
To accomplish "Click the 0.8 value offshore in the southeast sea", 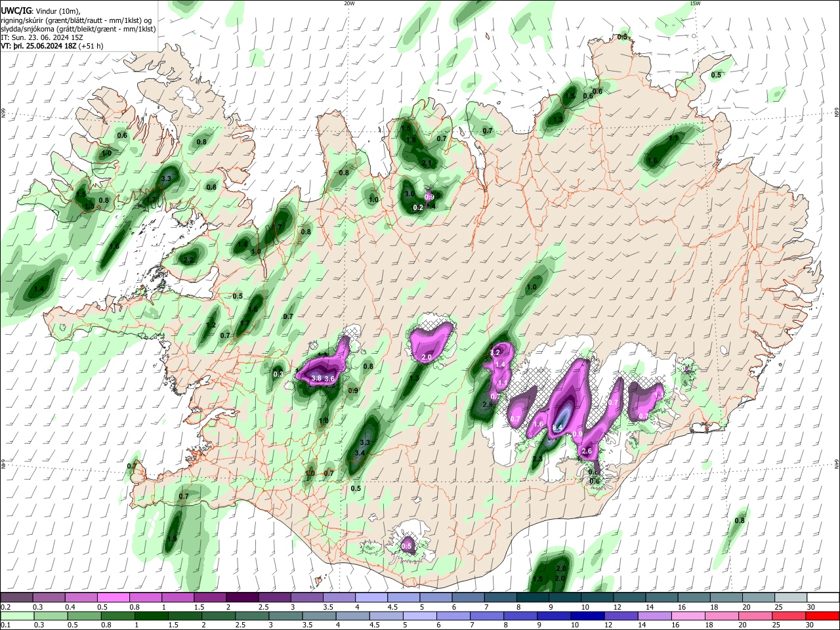I will [x=740, y=520].
